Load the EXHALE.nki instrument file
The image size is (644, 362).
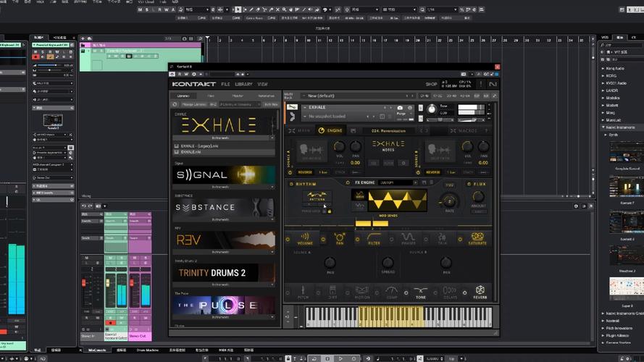point(224,152)
